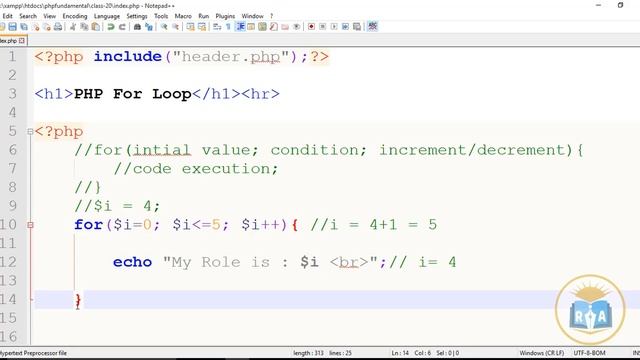Image resolution: width=640 pixels, height=360 pixels.
Task: Toggle the Word Wrap toolbar icon
Action: coord(217,27)
